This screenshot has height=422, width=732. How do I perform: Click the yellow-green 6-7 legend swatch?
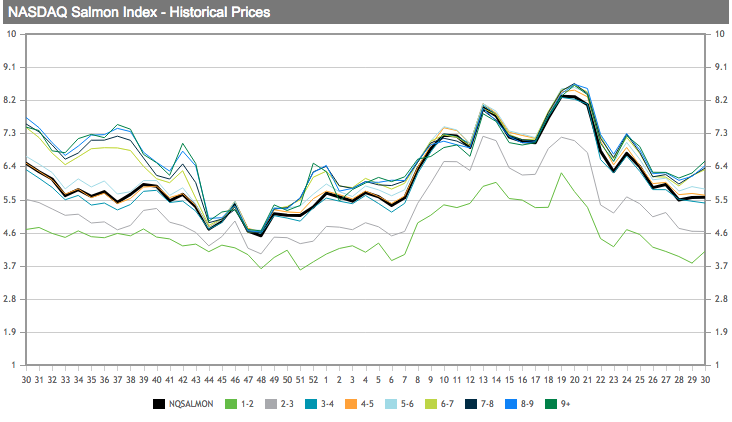(x=431, y=404)
